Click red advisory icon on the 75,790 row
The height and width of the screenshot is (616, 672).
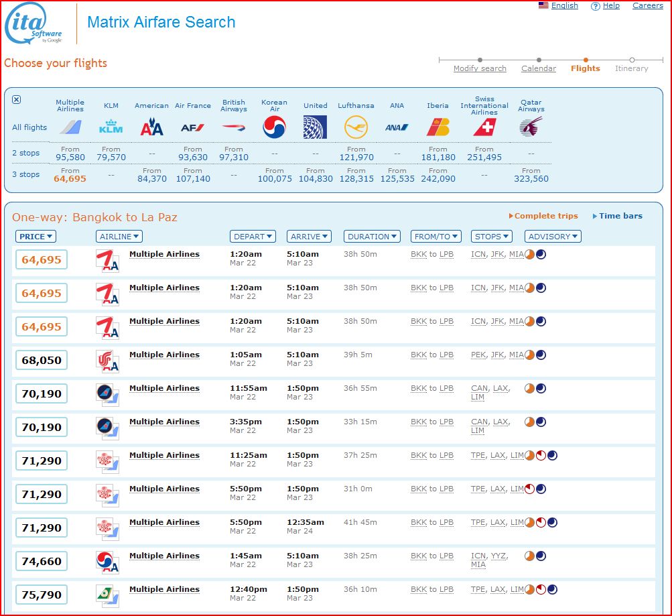pyautogui.click(x=541, y=589)
